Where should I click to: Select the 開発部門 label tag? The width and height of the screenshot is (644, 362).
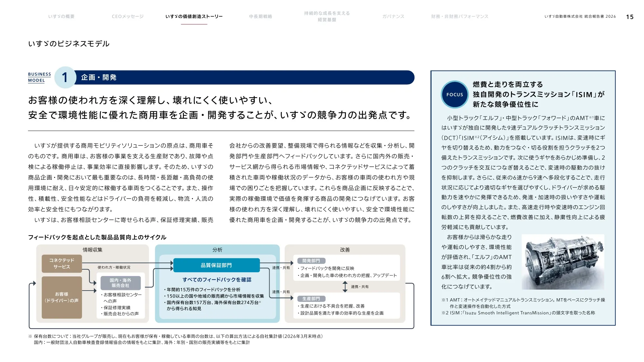311,261
